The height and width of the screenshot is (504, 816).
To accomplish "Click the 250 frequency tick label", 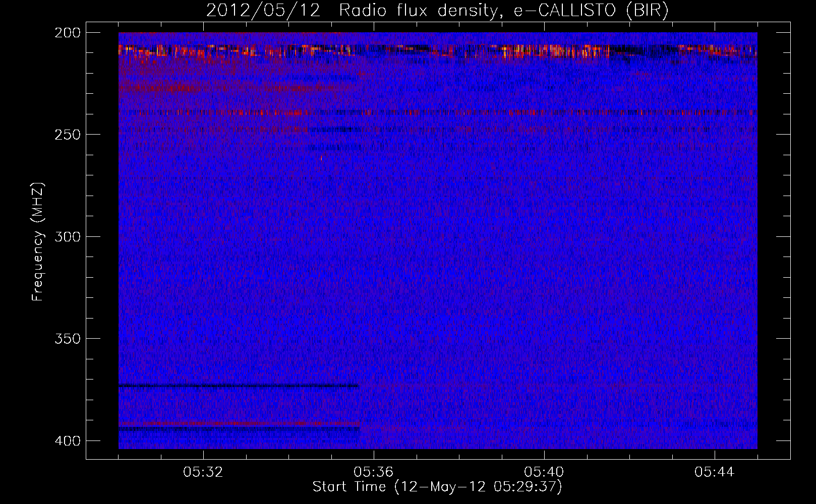I will [67, 135].
